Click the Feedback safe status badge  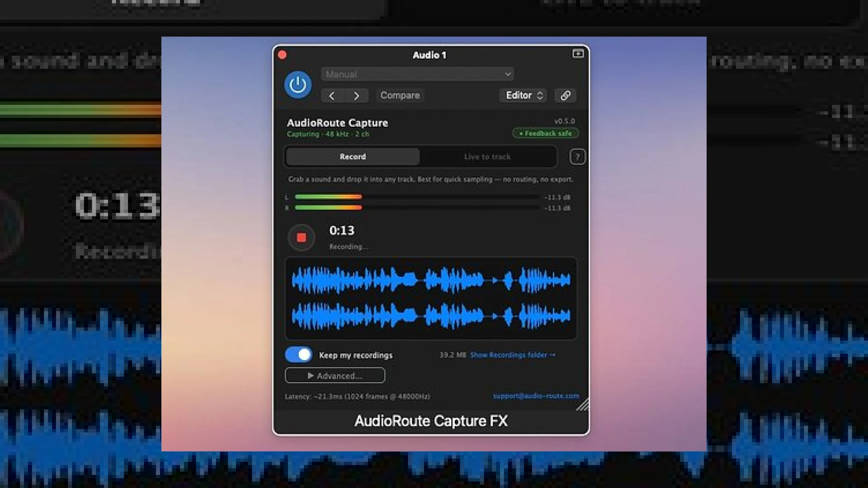tap(545, 133)
